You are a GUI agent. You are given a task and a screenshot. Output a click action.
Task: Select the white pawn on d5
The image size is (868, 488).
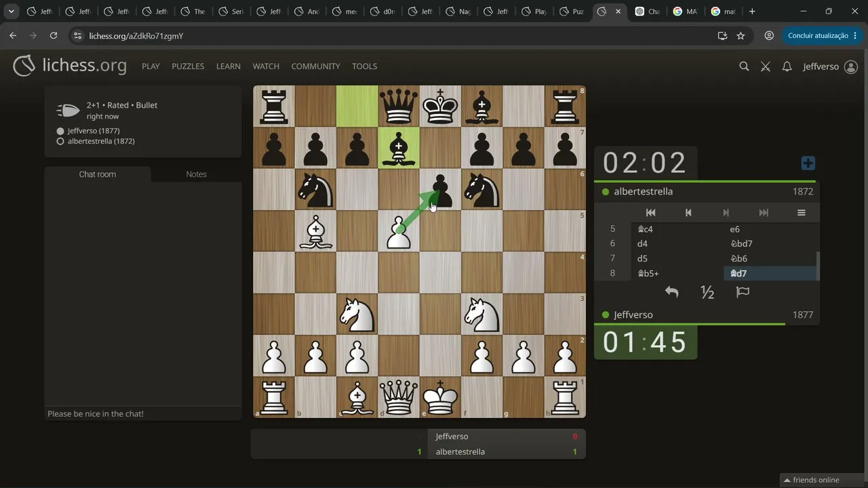pos(399,231)
